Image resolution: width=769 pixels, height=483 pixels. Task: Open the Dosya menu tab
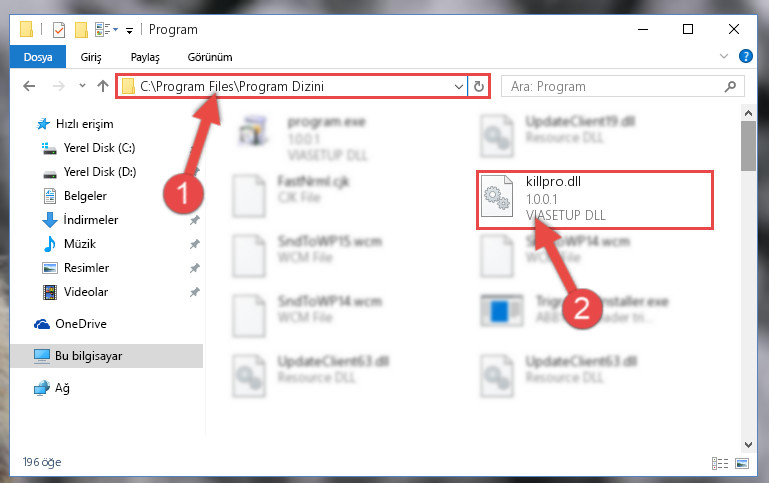tap(38, 57)
